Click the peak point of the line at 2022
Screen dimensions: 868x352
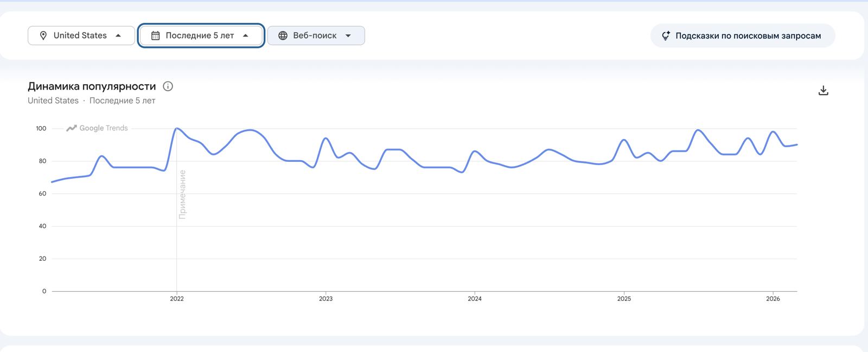[177, 129]
